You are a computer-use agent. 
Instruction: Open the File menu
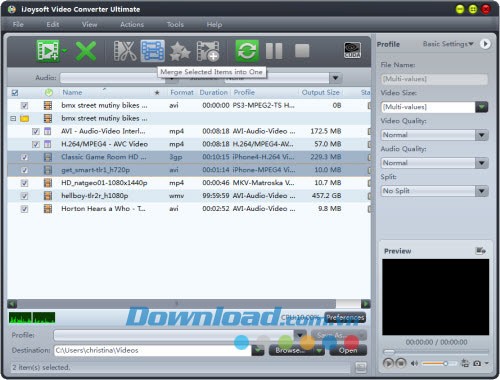18,25
